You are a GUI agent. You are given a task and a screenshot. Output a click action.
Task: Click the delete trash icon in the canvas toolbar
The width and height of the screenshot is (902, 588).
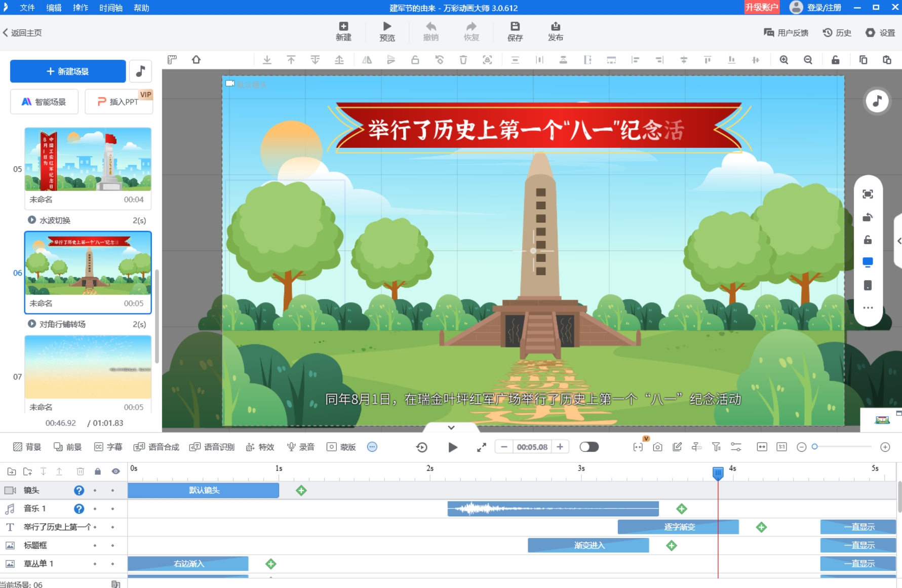pos(463,60)
